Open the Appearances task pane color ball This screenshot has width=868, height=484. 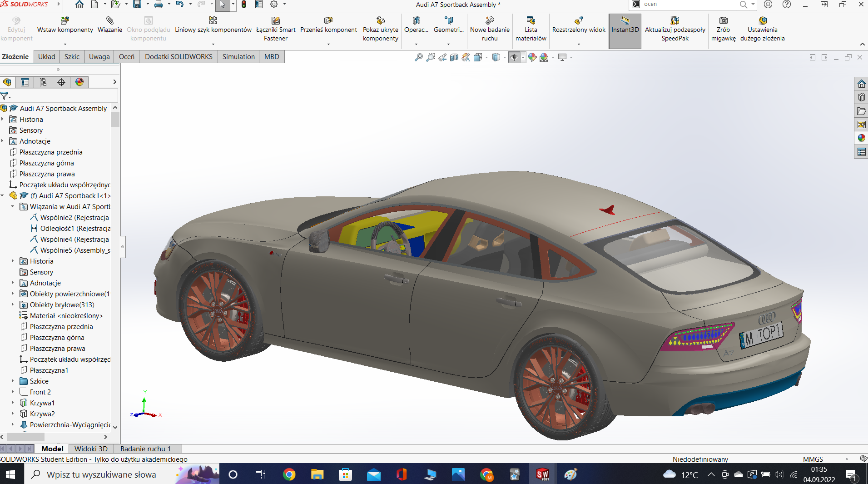pos(861,138)
